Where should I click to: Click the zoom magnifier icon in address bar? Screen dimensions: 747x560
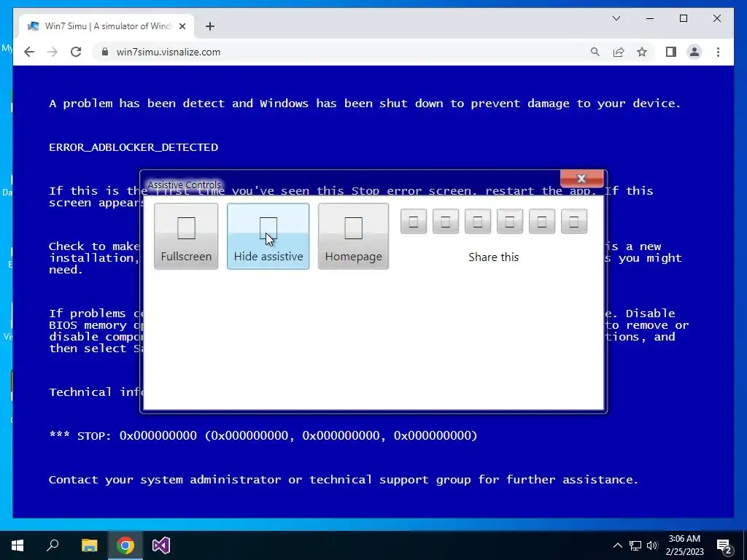(x=595, y=52)
